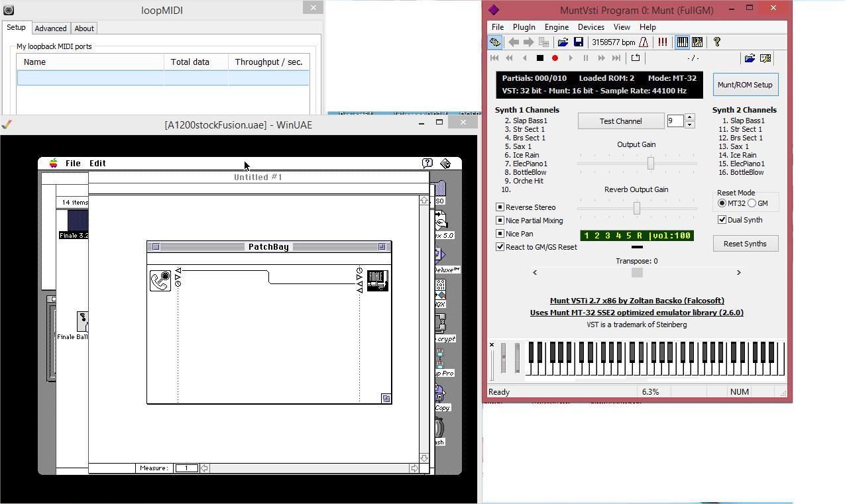Increase test channel number with up arrow
The image size is (845, 504).
coord(689,117)
